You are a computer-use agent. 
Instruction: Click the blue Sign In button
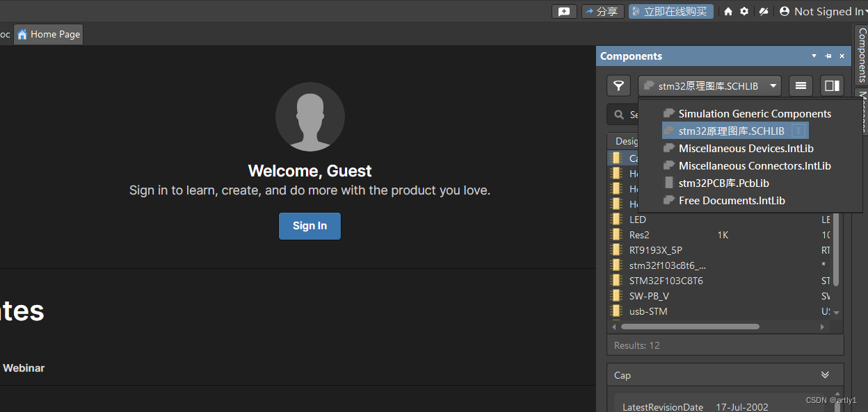[x=310, y=226]
